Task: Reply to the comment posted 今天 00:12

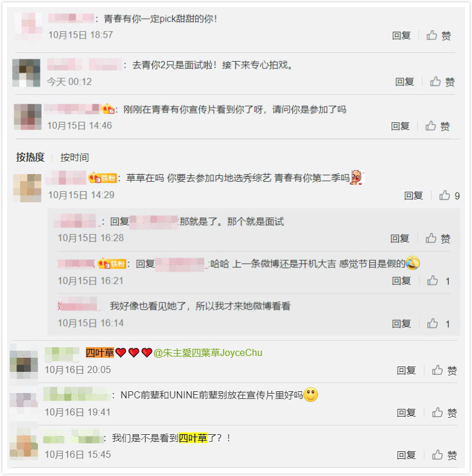Action: pyautogui.click(x=404, y=82)
